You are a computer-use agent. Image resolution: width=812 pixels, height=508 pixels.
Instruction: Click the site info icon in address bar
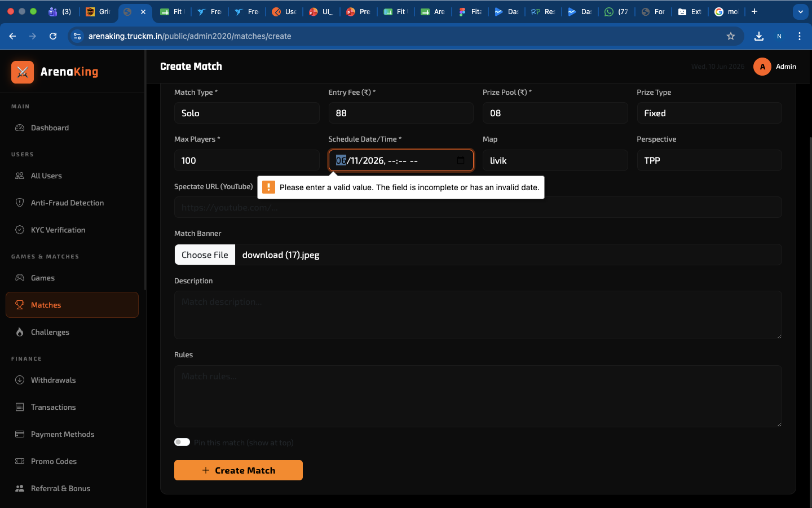coord(78,36)
